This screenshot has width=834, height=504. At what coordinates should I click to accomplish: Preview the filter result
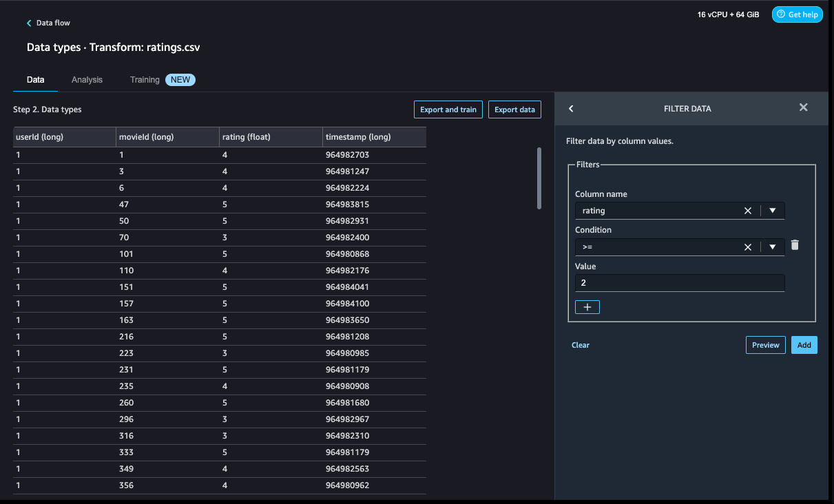(x=765, y=345)
